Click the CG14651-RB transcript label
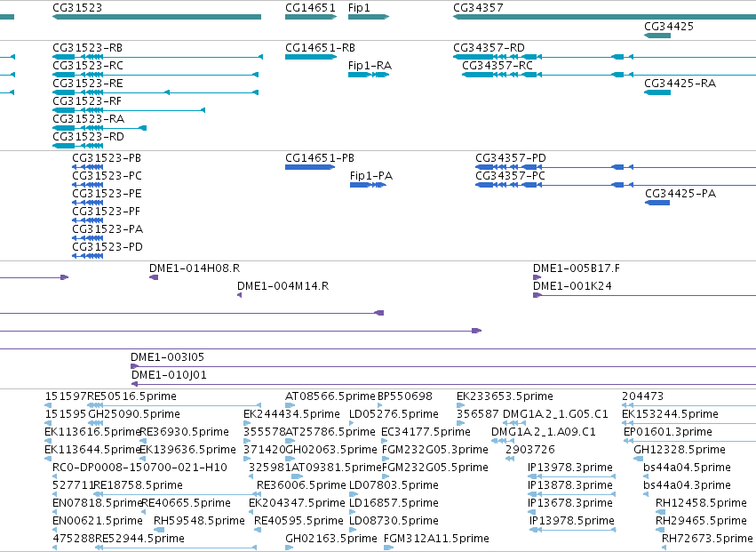This screenshot has height=552, width=756. coord(320,48)
